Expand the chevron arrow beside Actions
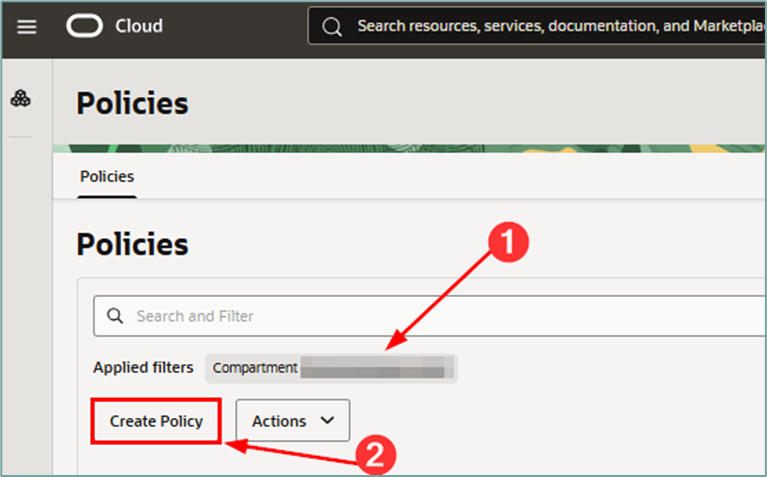Screen dimensions: 767x477 tap(327, 420)
